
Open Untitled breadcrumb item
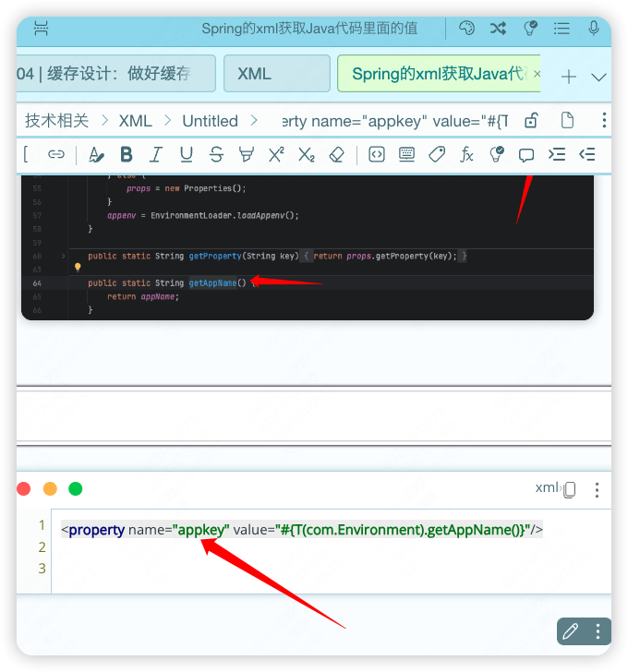tap(210, 121)
